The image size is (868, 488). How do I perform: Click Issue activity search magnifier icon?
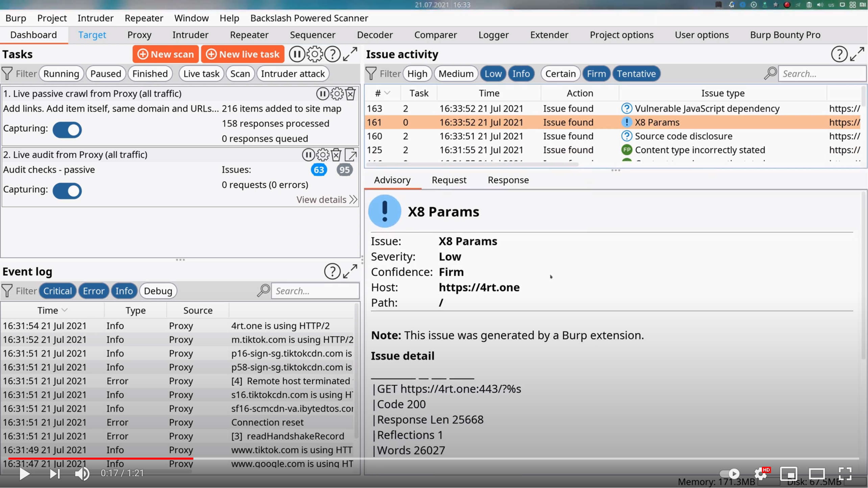click(771, 73)
